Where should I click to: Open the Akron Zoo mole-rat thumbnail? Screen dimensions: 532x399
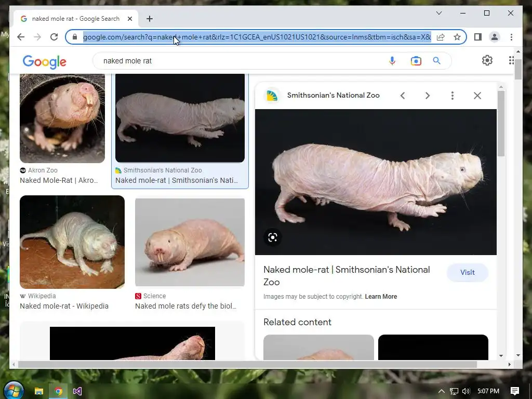click(62, 118)
